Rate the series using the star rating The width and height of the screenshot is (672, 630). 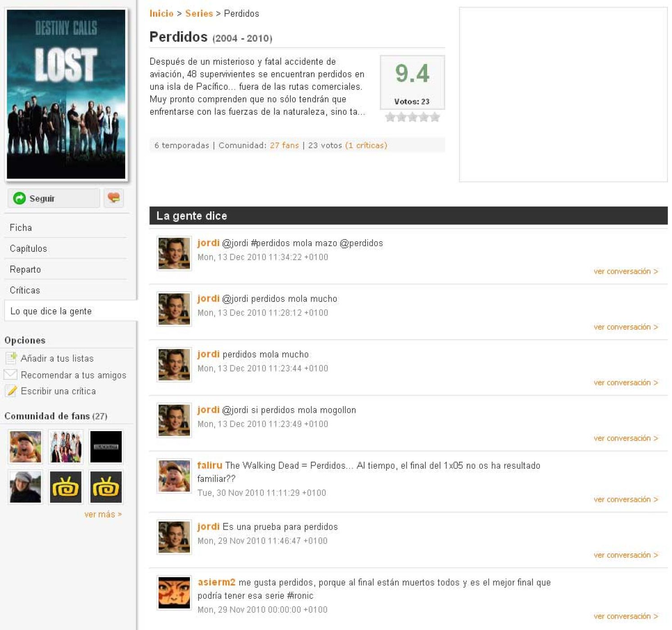[412, 117]
